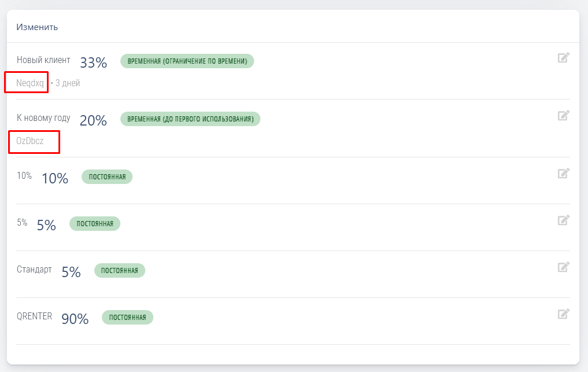
Task: Edit the QRENTER 90% discount
Action: coord(563,314)
